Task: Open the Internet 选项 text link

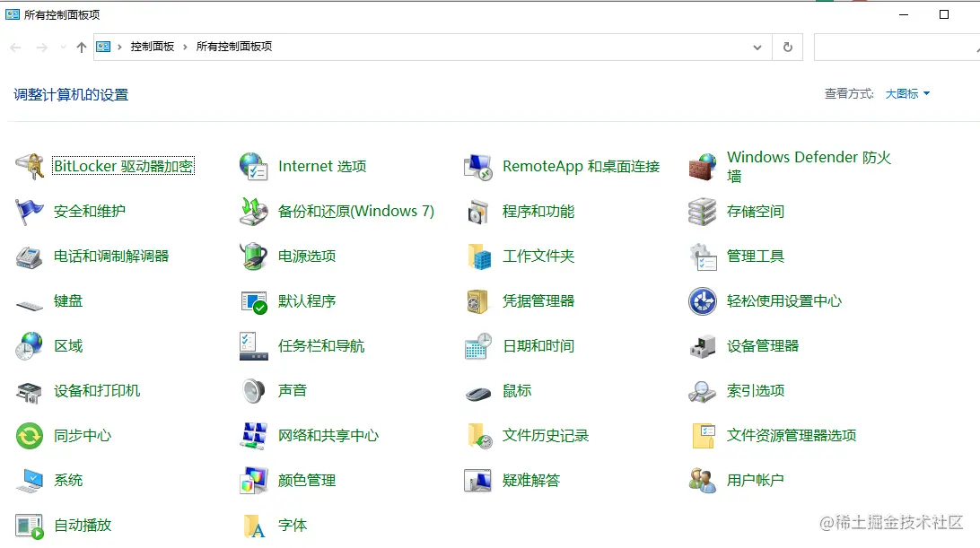Action: pos(322,166)
